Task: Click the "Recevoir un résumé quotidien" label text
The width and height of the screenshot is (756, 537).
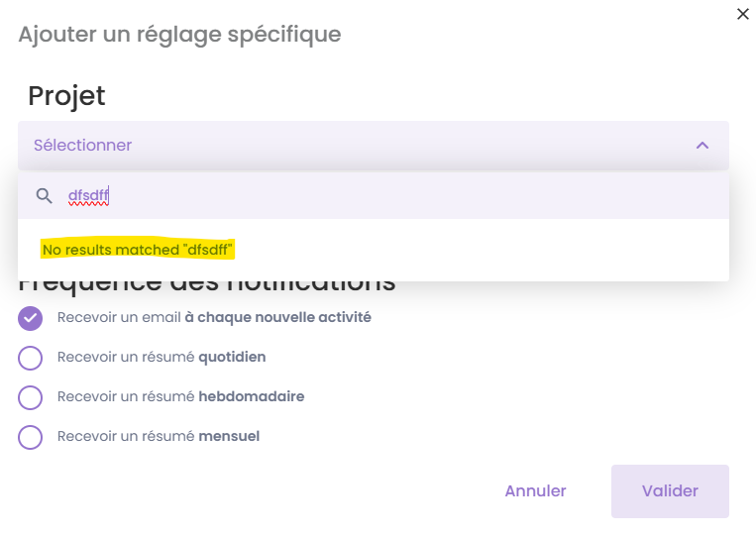Action: point(162,358)
